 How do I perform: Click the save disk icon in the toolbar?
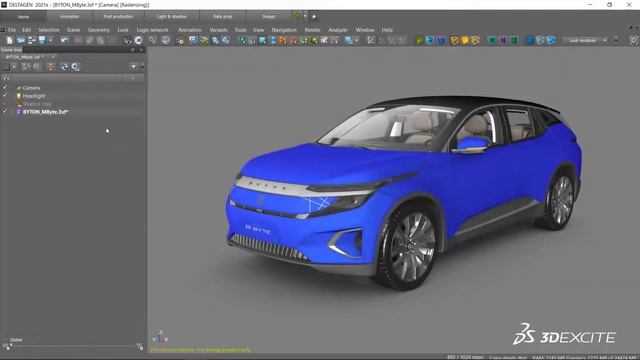pyautogui.click(x=42, y=40)
